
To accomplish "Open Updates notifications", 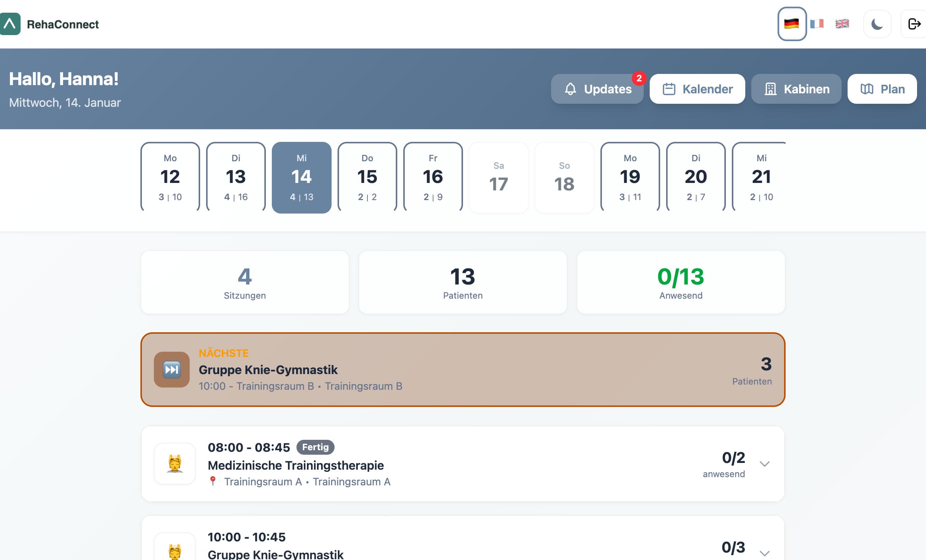I will pos(597,89).
